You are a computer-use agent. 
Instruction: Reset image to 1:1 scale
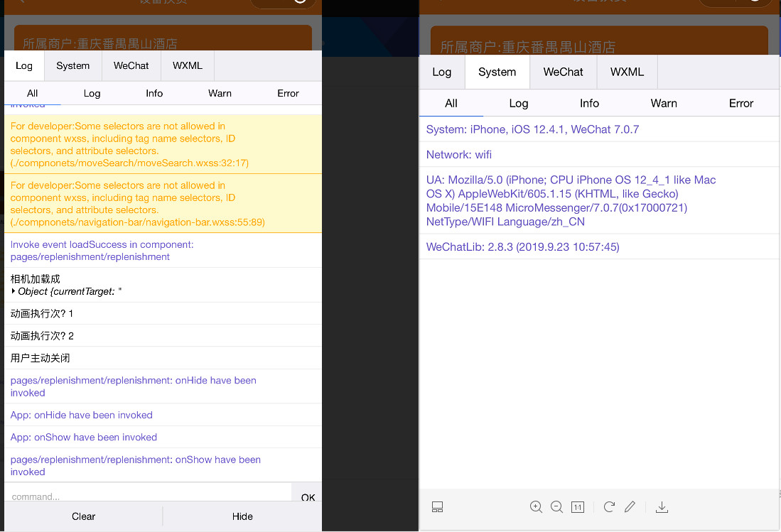[578, 507]
